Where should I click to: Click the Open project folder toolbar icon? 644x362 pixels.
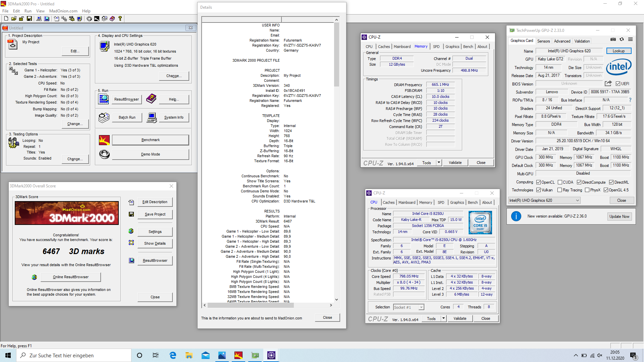coord(14,18)
